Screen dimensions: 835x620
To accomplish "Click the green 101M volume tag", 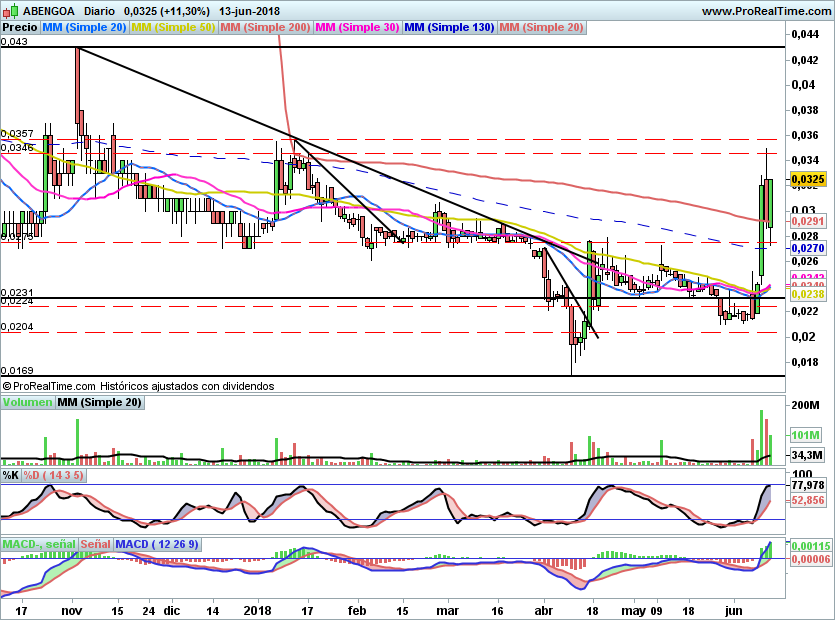I will [x=806, y=435].
